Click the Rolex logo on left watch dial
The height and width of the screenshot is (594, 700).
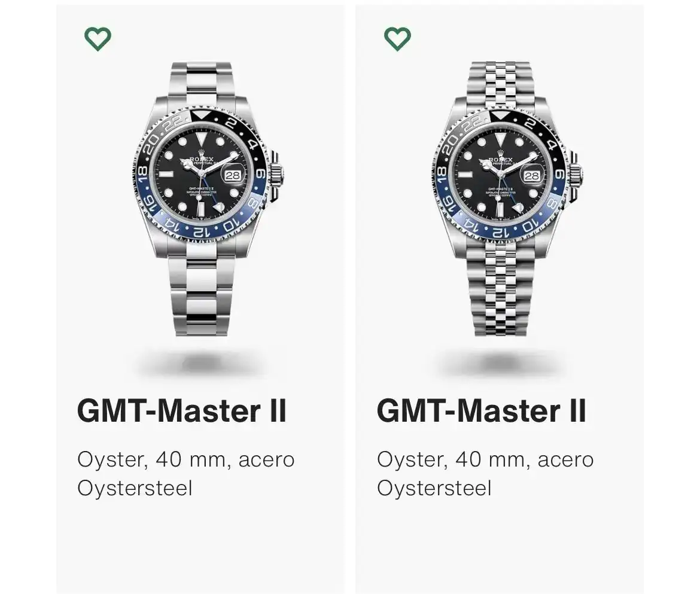coord(201,159)
